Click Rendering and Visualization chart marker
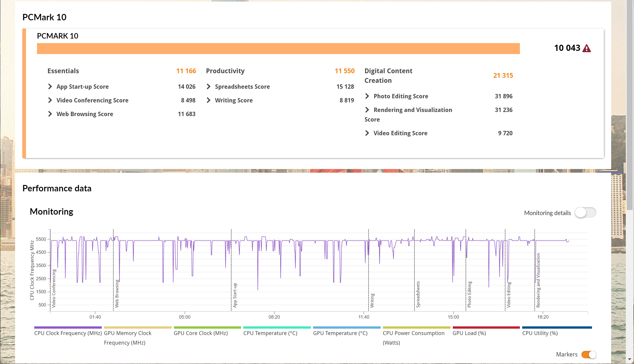The image size is (634, 364). pos(538,280)
